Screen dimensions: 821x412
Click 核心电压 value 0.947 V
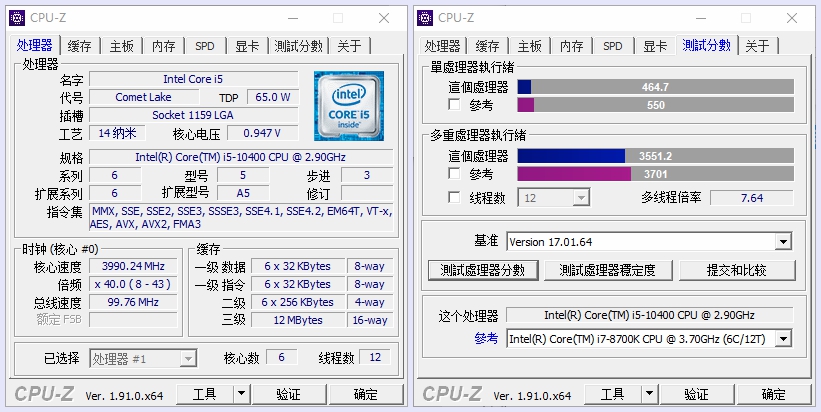[262, 133]
